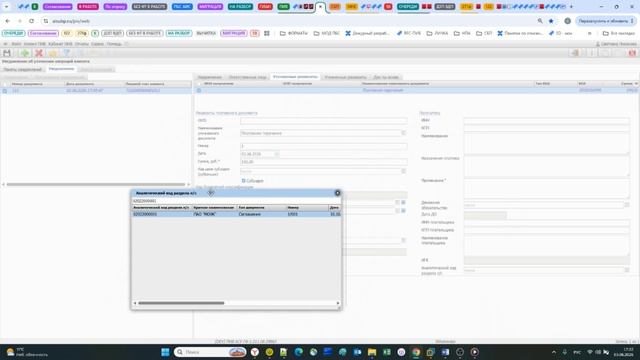Show hidden system tray icons
640x360 pixels.
[x=554, y=352]
